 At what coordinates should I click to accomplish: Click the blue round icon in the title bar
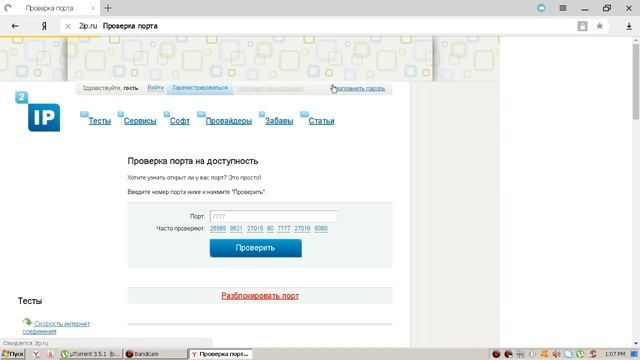[x=541, y=8]
